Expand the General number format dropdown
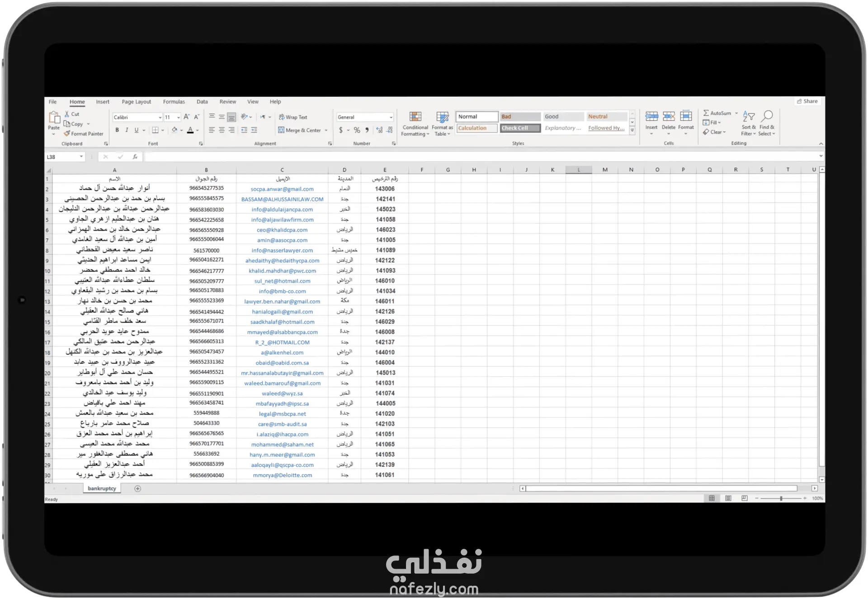 point(391,118)
